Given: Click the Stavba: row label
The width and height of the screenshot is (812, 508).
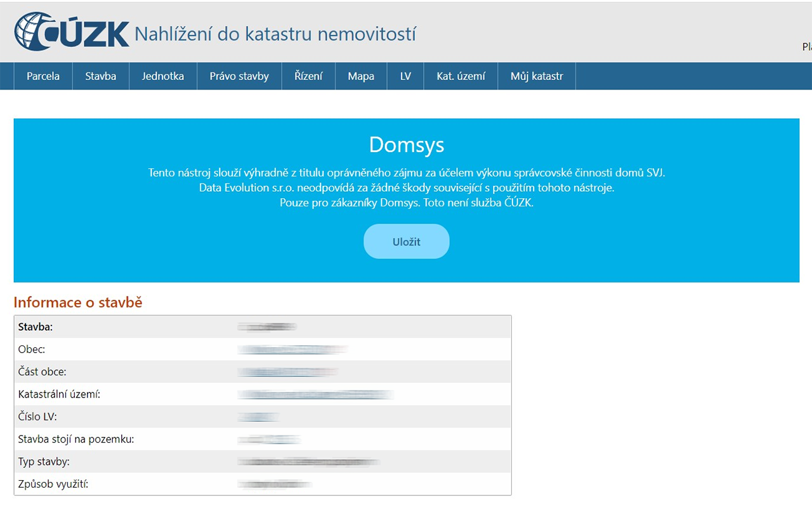Looking at the screenshot, I should point(36,327).
